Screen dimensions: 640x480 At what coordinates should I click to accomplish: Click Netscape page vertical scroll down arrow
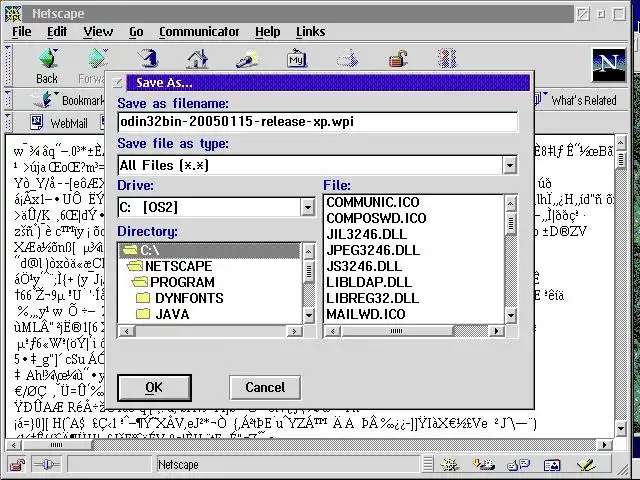pyautogui.click(x=621, y=429)
